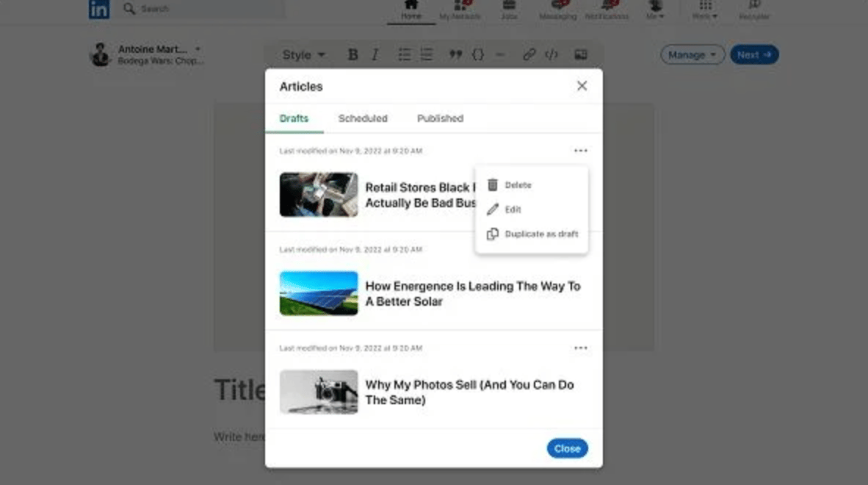Click the copy icon beside Duplicate as draft

coord(493,234)
